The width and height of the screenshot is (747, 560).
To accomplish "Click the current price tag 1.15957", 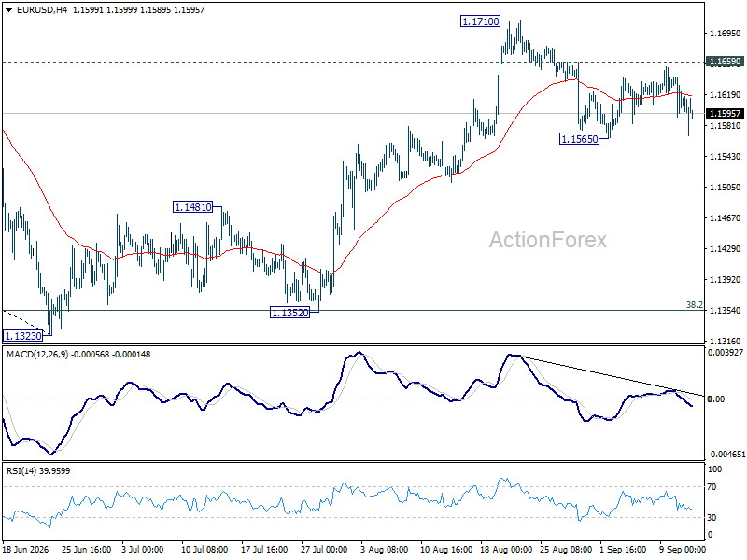I will tap(725, 113).
